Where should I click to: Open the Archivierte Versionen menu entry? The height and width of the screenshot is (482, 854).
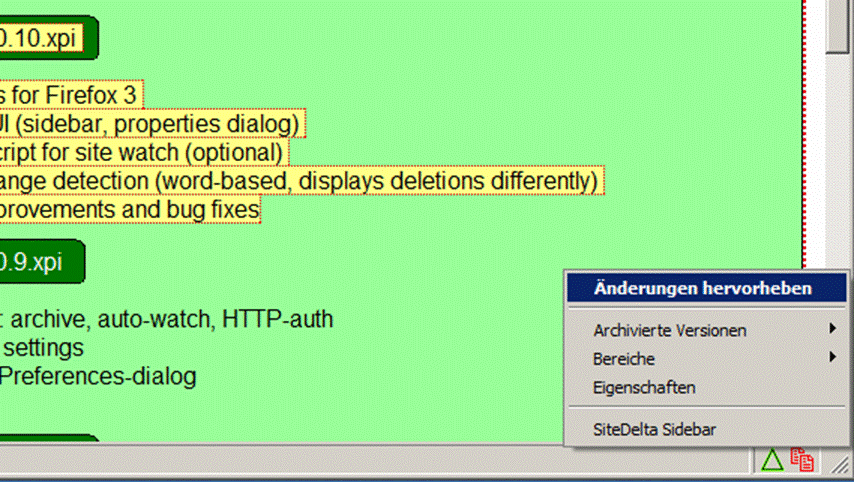pos(669,330)
